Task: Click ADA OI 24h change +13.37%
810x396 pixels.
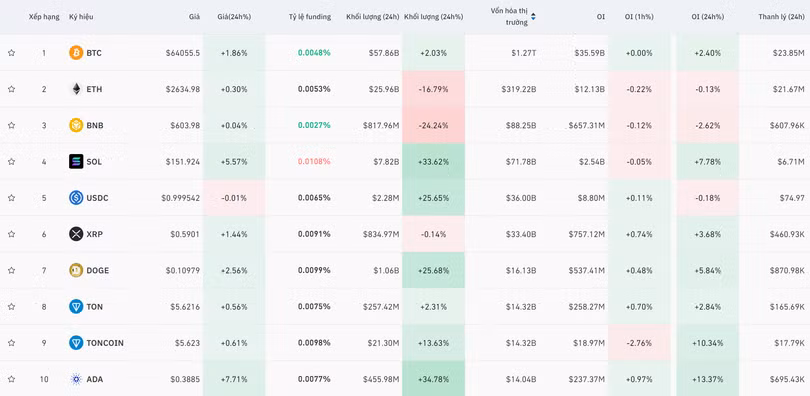Action: [x=707, y=379]
